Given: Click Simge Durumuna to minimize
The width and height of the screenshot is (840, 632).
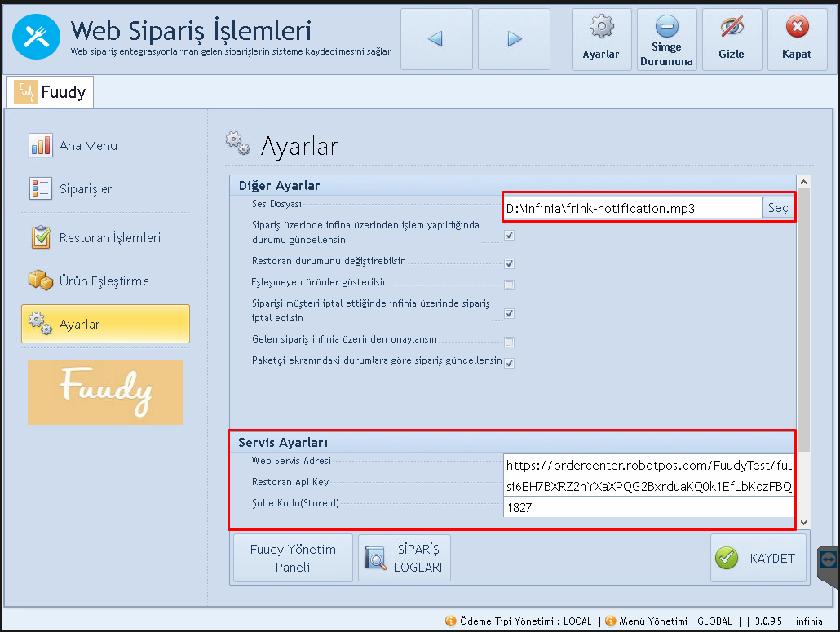Looking at the screenshot, I should coord(666,39).
